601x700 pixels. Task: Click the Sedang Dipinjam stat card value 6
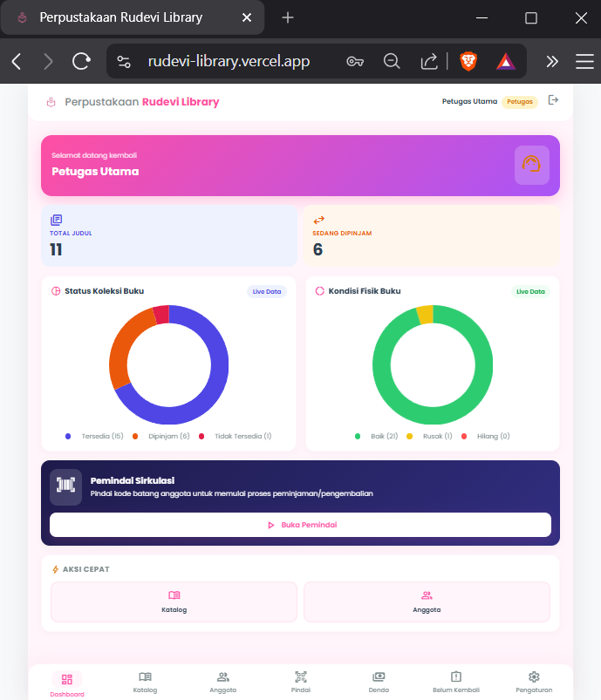tap(318, 249)
